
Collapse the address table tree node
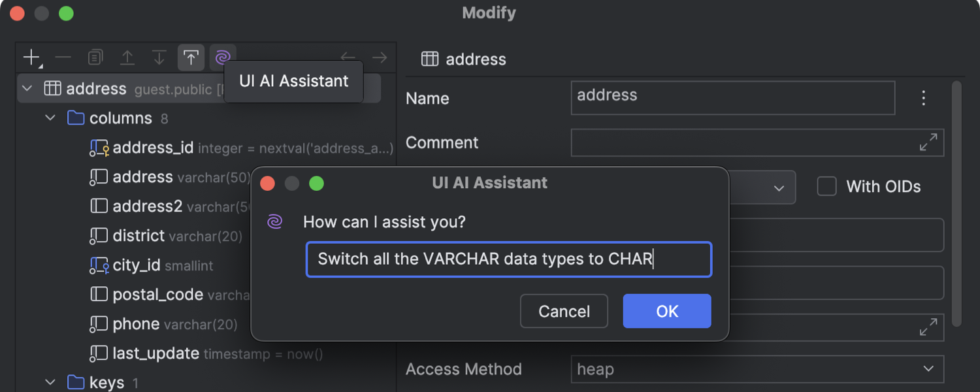[27, 88]
